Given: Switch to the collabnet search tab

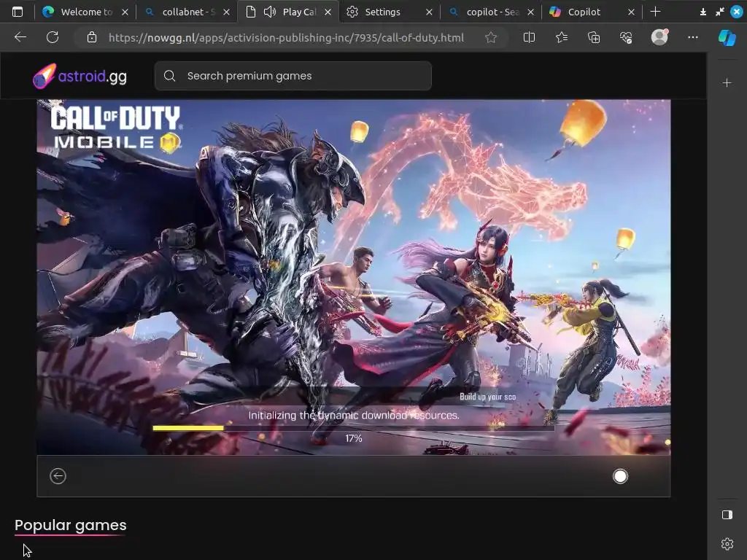Looking at the screenshot, I should [186, 12].
